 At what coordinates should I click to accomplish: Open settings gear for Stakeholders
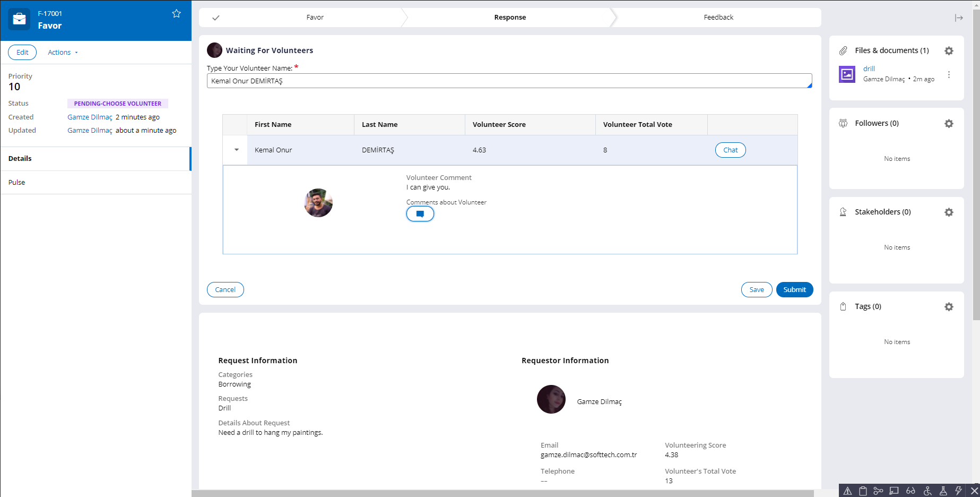[x=949, y=212]
